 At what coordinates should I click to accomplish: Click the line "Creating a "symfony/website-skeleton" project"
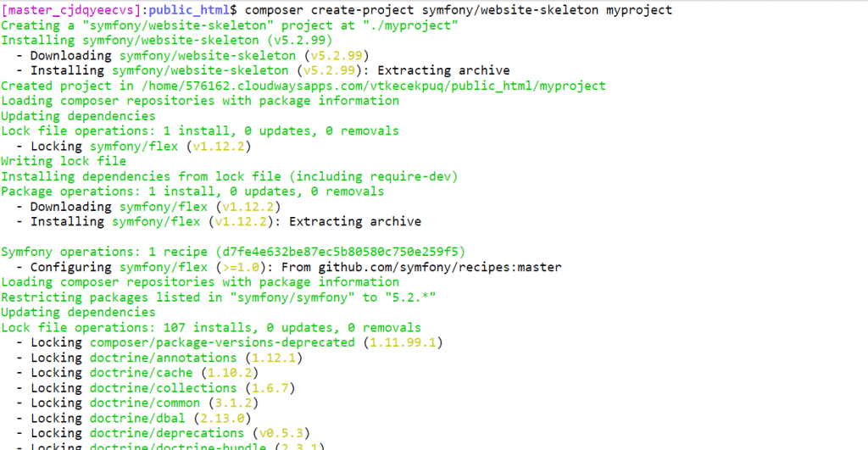click(x=230, y=25)
